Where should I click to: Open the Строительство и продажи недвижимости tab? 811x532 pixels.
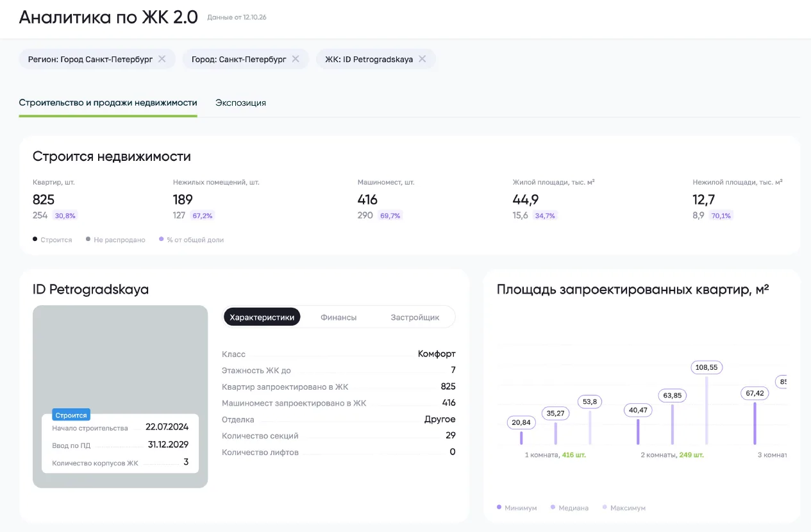(x=108, y=103)
